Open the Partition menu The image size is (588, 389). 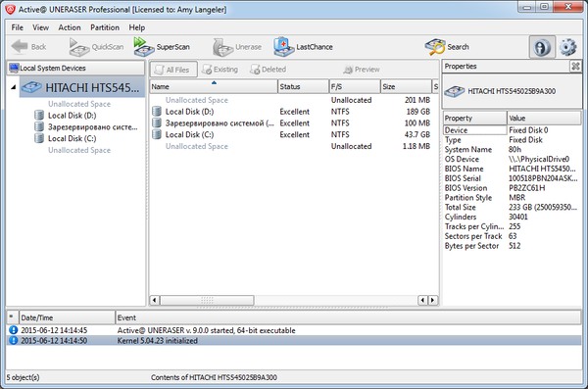click(105, 27)
